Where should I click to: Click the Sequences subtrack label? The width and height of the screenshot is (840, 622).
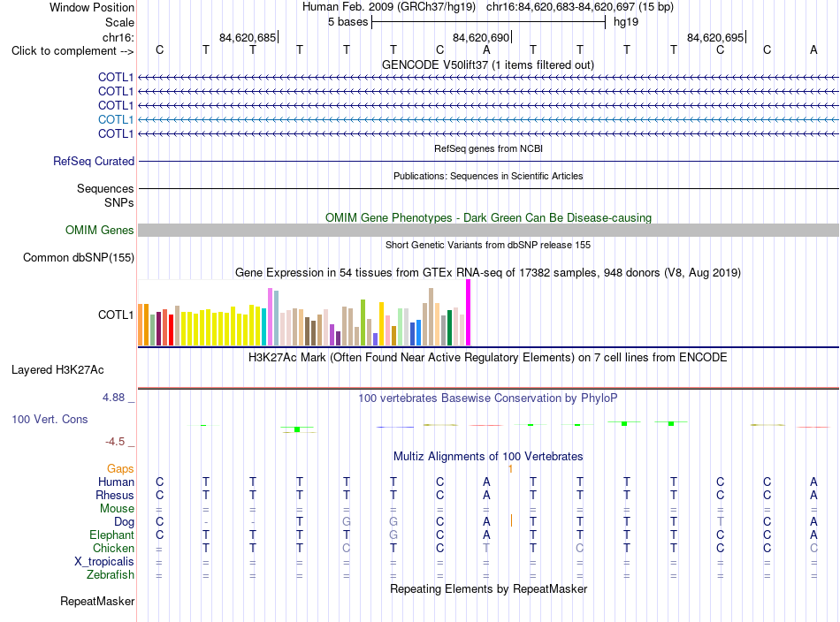pyautogui.click(x=105, y=188)
